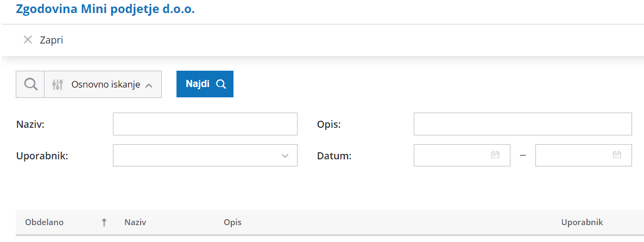This screenshot has width=644, height=242.
Task: Click the sort arrow next to Obdelano
Action: 104,222
